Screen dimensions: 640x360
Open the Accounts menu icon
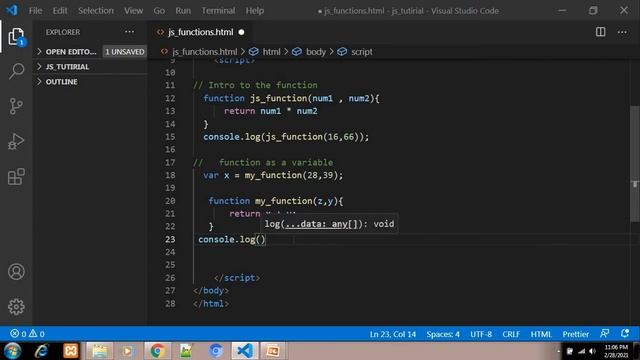click(16, 272)
